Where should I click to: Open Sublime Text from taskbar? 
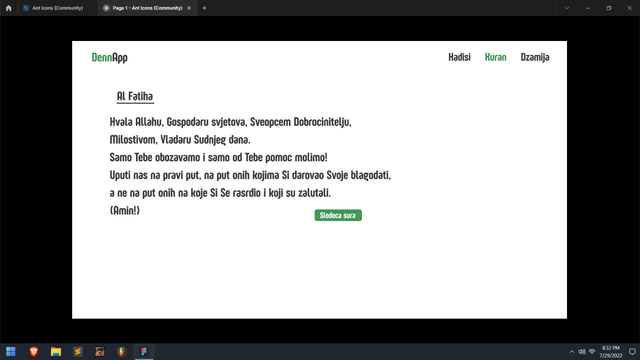pos(78,351)
